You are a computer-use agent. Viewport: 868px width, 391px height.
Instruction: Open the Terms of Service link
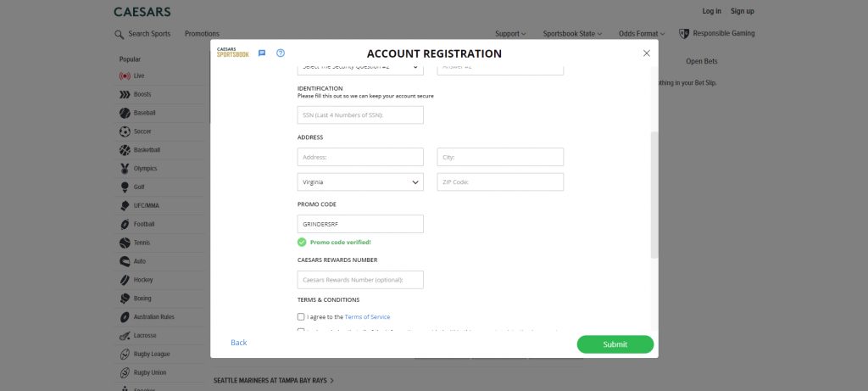point(367,317)
